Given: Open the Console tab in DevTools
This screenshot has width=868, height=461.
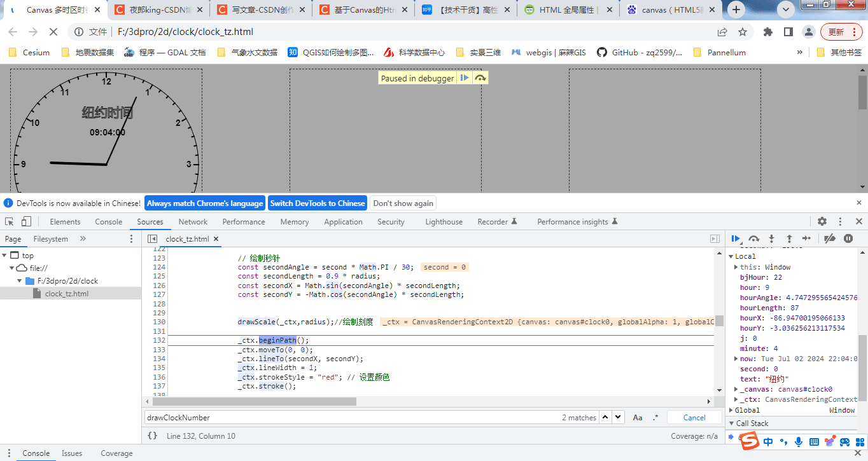Looking at the screenshot, I should click(x=109, y=222).
